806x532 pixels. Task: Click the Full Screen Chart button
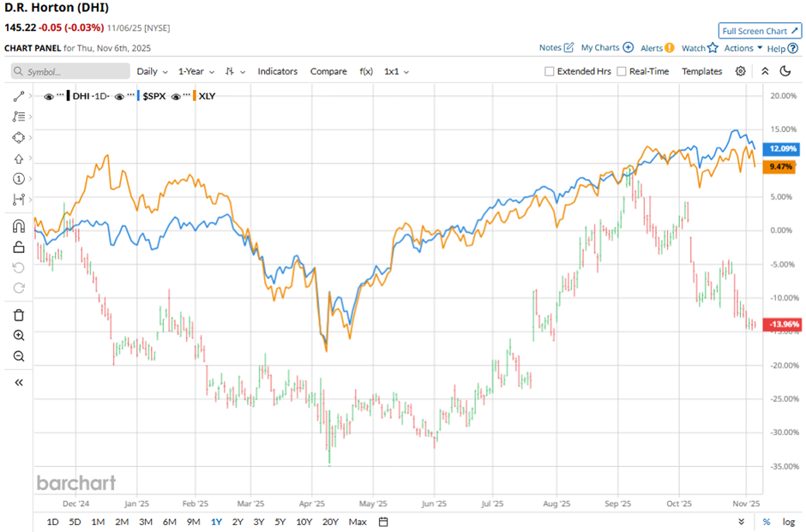click(x=760, y=31)
